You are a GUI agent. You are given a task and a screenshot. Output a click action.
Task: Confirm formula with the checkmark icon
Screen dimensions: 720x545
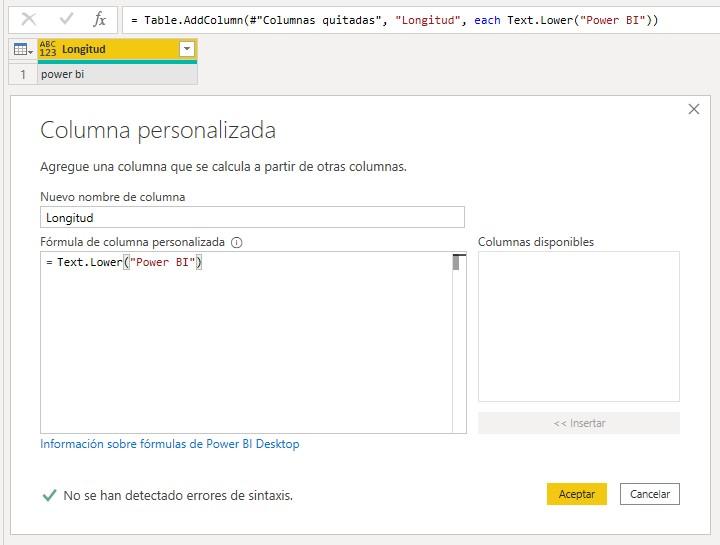click(x=66, y=19)
